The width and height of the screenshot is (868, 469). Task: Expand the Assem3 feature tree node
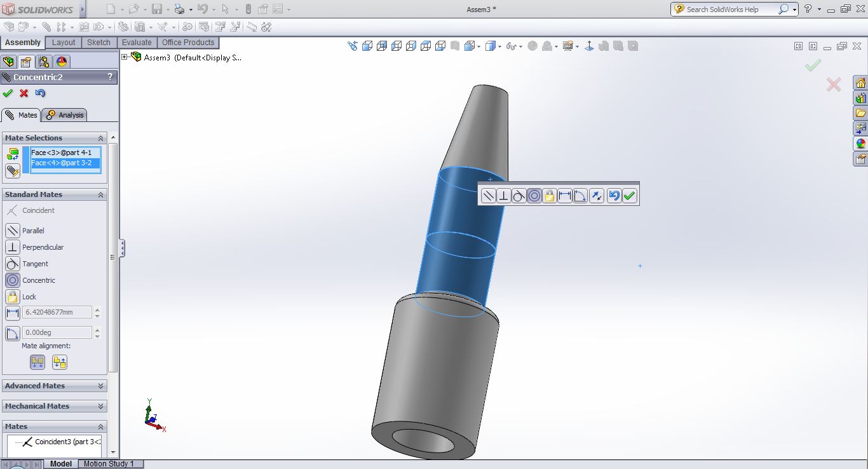[125, 57]
